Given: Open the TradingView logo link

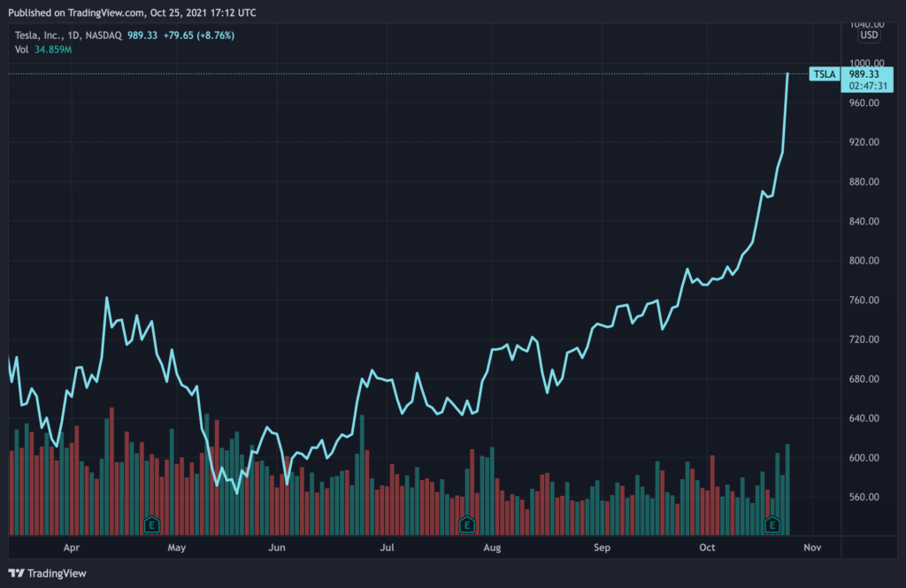Looking at the screenshot, I should click(48, 574).
